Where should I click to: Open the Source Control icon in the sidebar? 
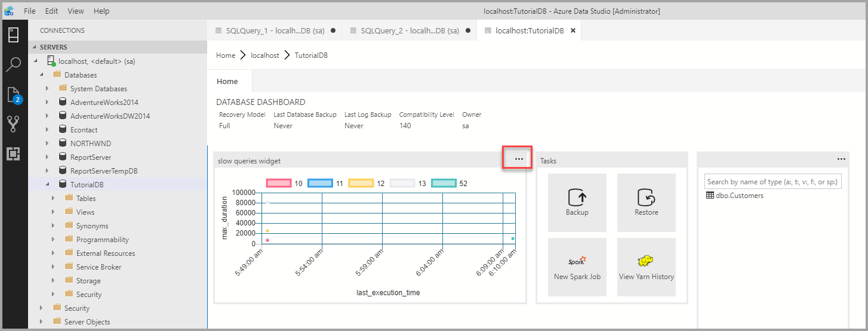pyautogui.click(x=13, y=124)
